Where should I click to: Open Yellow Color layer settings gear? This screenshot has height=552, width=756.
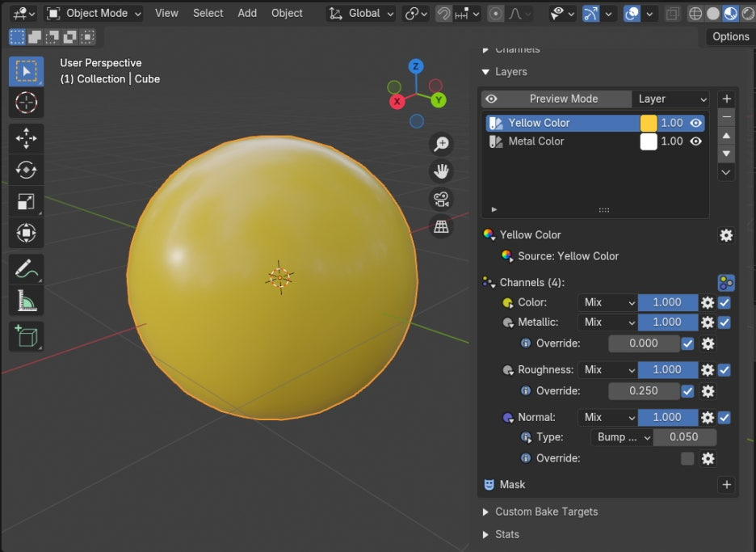point(726,235)
